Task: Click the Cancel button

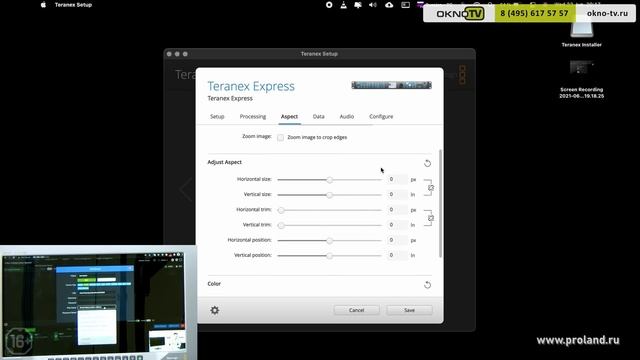Action: pyautogui.click(x=356, y=310)
